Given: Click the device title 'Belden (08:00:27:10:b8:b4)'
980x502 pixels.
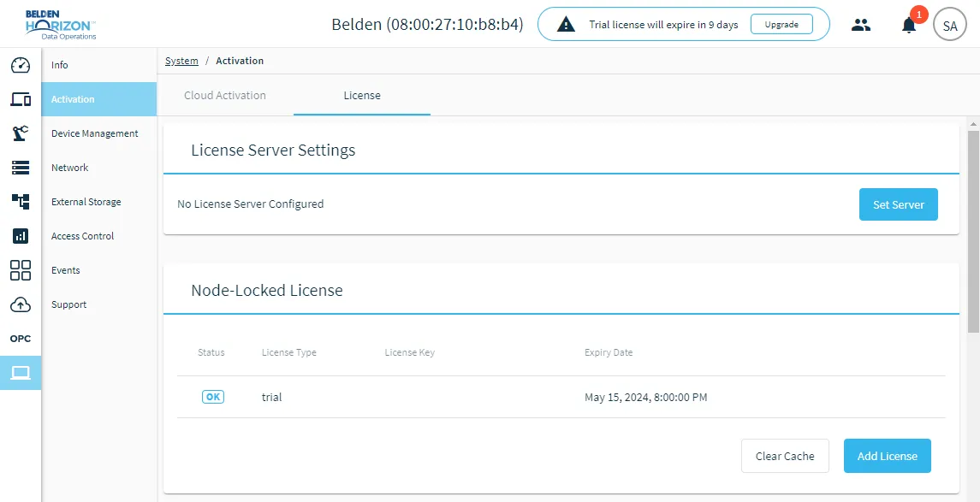Looking at the screenshot, I should pyautogui.click(x=427, y=24).
